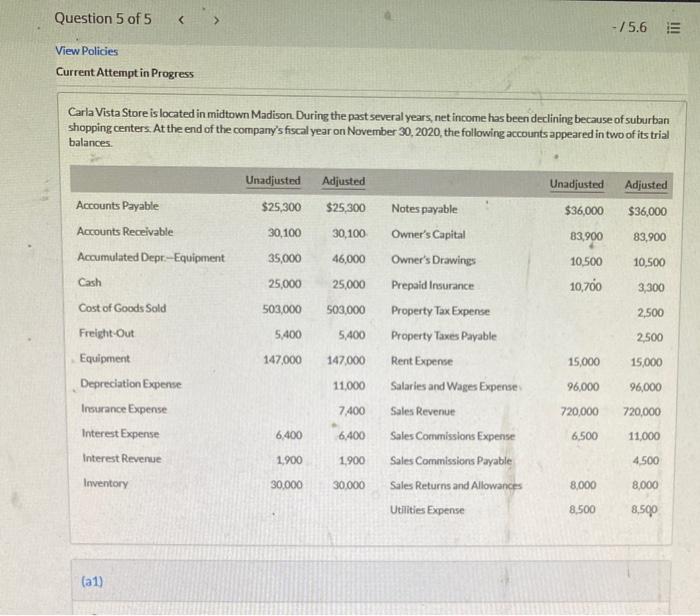Image resolution: width=700 pixels, height=616 pixels.
Task: Click the 46,000 adjusted depreciation value
Action: coord(348,259)
